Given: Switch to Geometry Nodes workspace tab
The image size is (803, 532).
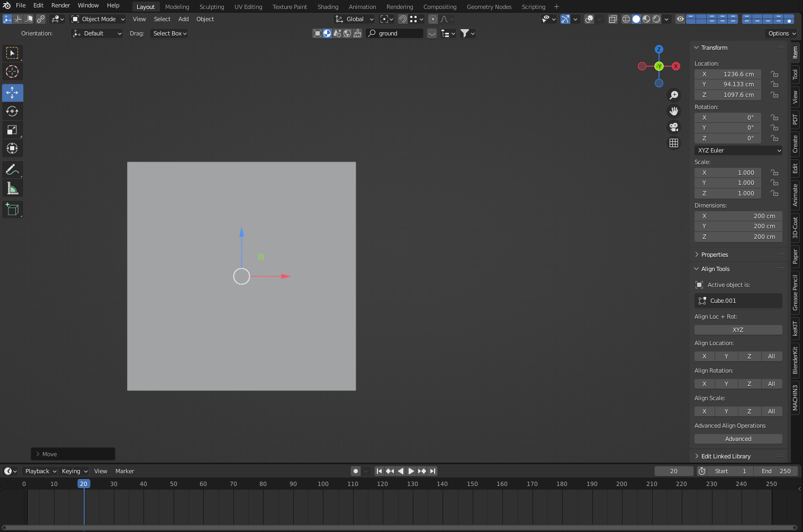Looking at the screenshot, I should [x=489, y=7].
